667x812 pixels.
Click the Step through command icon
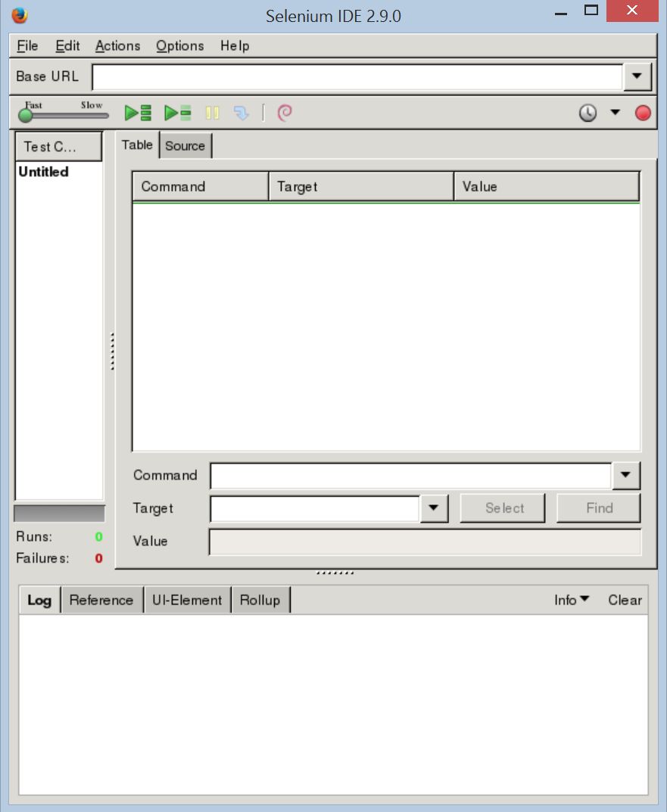point(241,112)
